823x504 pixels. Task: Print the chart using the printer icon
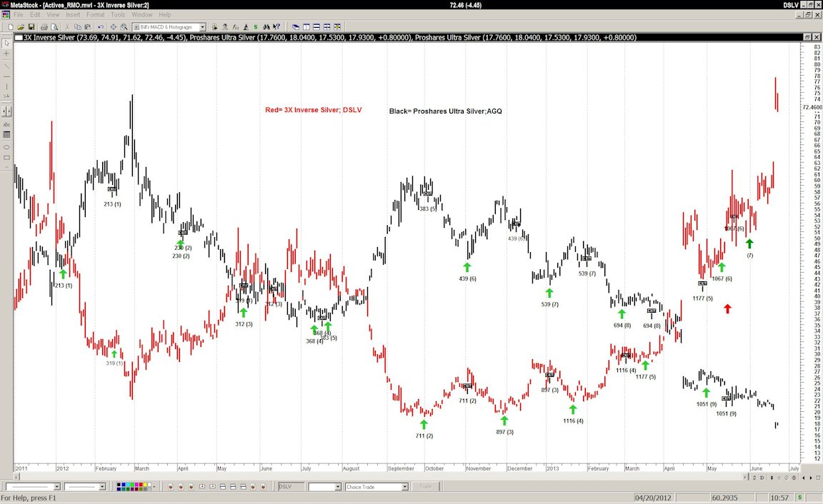(x=44, y=26)
